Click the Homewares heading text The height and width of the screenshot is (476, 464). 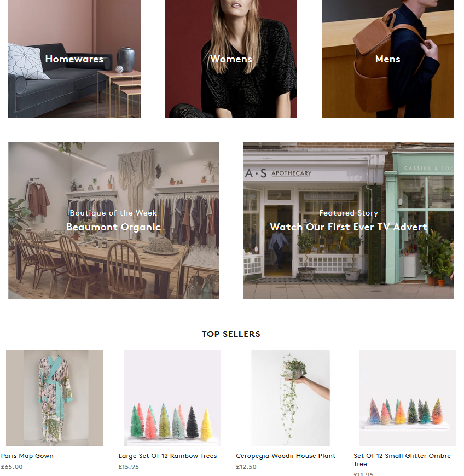[74, 59]
